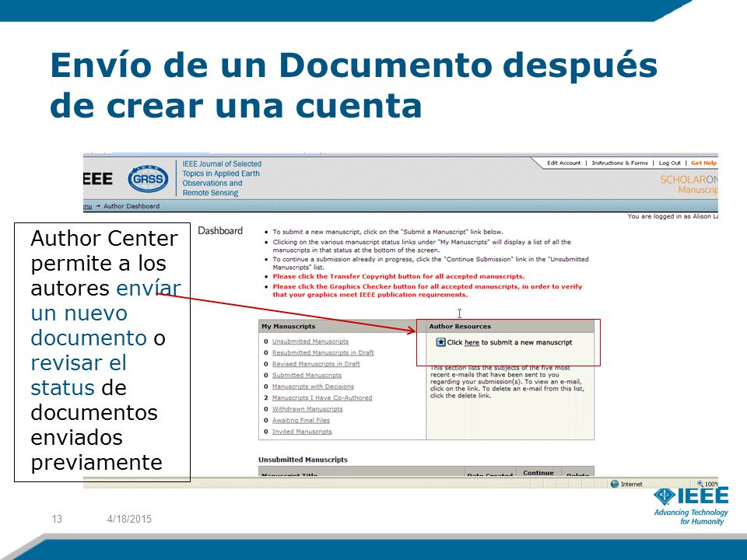This screenshot has height=560, width=747.
Task: Open Awaiting Final Files
Action: click(x=300, y=421)
